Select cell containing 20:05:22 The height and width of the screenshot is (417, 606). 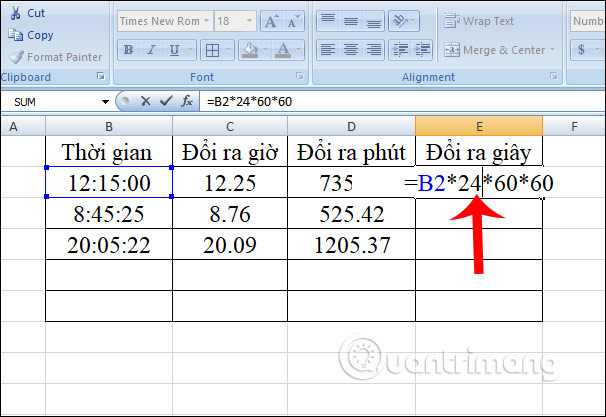[x=109, y=244]
